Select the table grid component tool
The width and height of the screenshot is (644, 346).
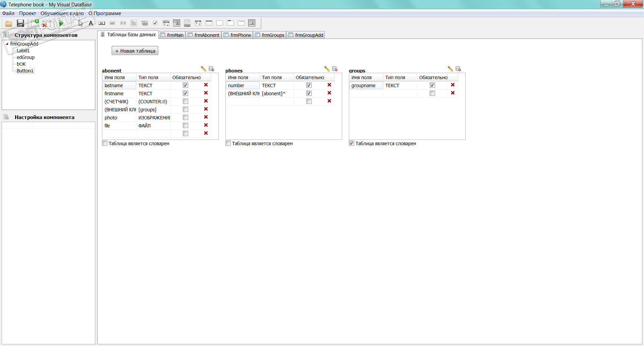(x=209, y=23)
